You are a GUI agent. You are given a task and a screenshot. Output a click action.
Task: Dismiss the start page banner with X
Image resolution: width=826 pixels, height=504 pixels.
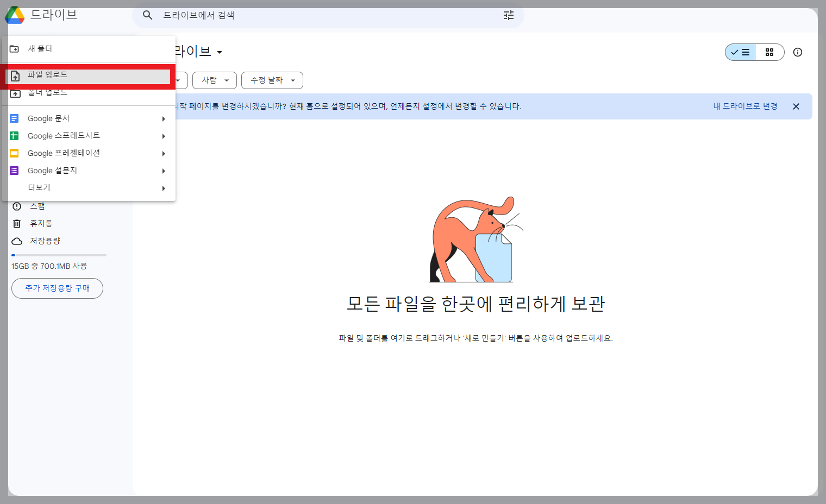point(796,106)
